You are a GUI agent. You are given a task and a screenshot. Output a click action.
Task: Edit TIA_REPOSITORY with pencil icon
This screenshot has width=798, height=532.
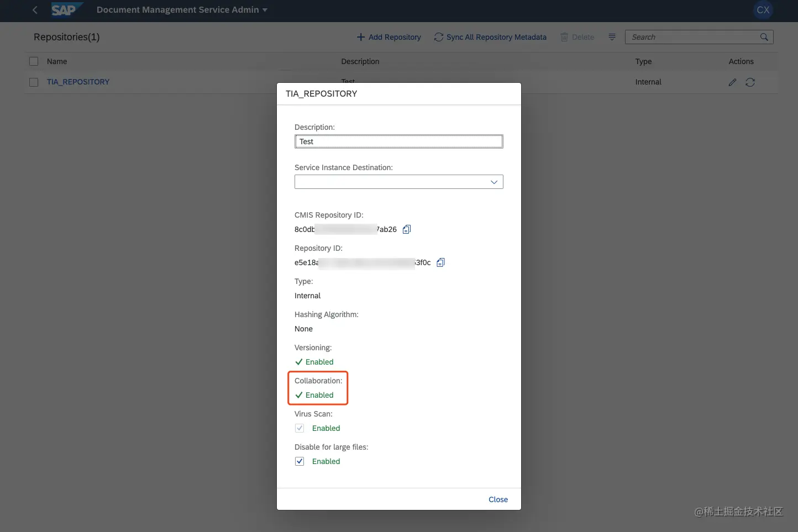coord(732,82)
